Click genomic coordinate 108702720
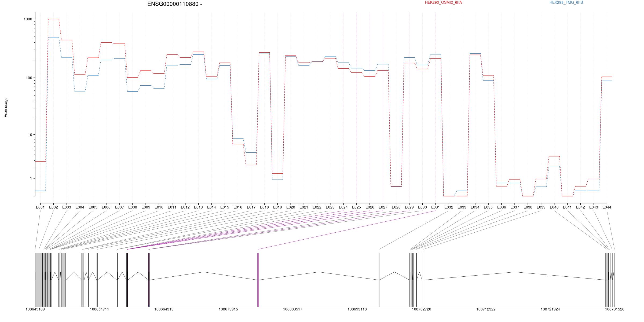This screenshot has height=322, width=644. pos(422,309)
